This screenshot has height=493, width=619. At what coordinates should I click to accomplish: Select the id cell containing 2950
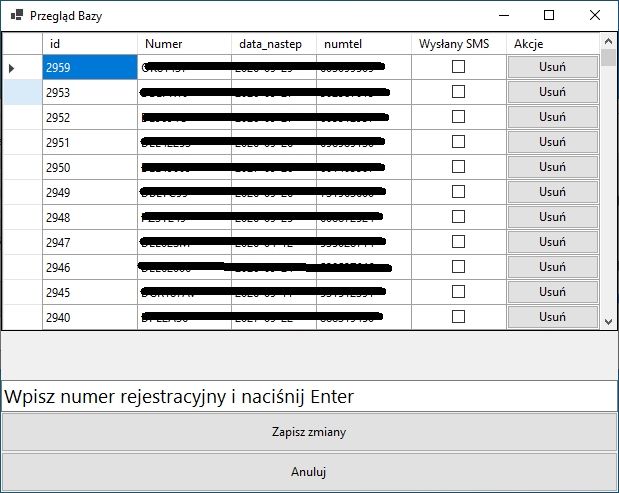89,167
